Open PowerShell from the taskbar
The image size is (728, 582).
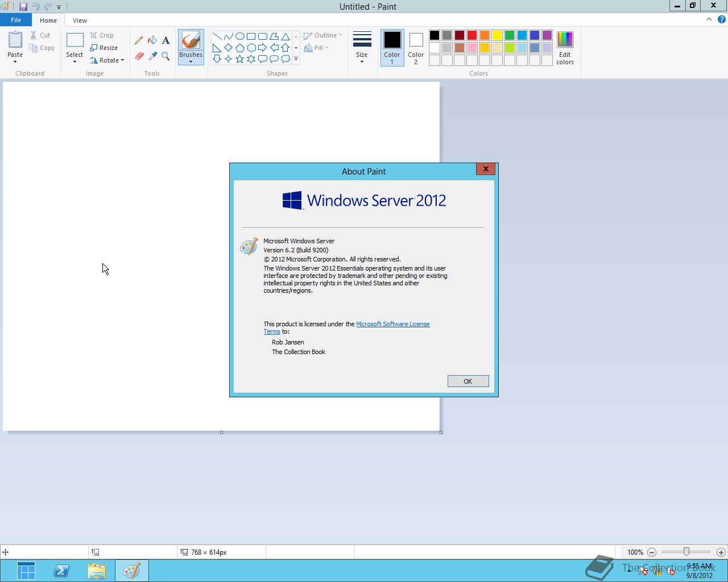(x=61, y=571)
